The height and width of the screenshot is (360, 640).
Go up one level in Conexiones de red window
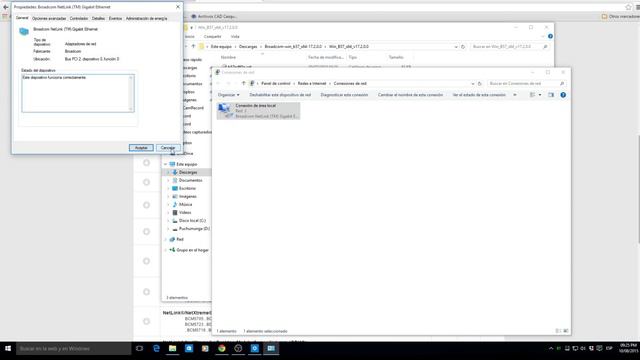pos(244,83)
